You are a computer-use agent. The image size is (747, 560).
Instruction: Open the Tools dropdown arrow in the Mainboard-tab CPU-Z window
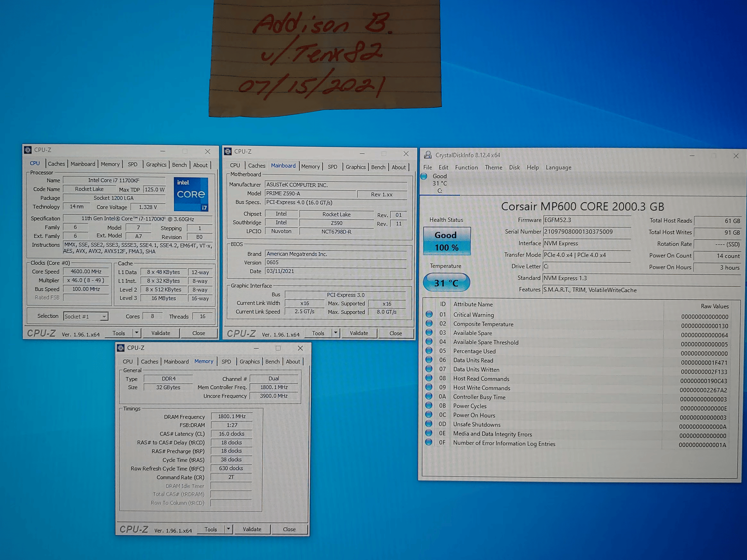pyautogui.click(x=336, y=333)
